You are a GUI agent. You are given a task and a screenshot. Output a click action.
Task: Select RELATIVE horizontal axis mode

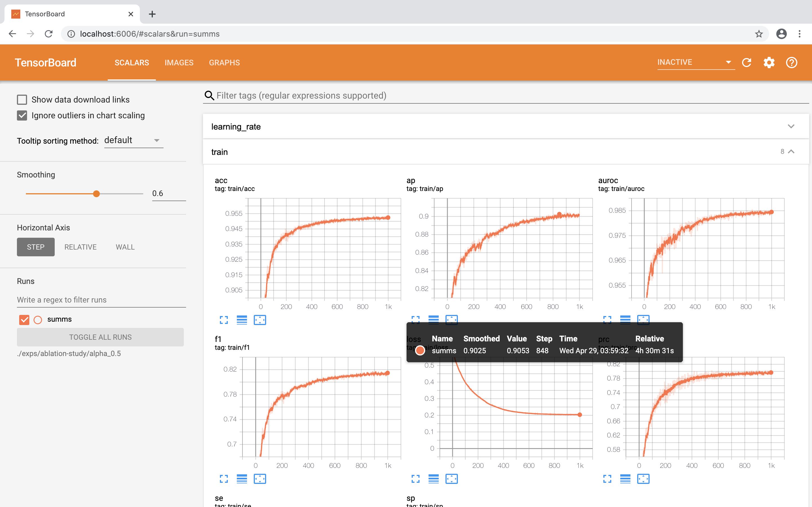(x=81, y=247)
